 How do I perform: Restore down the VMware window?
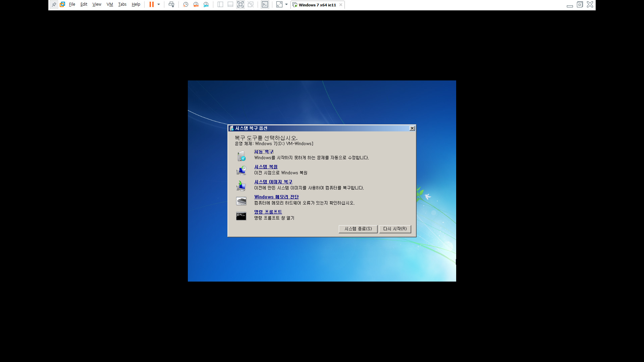(x=580, y=5)
